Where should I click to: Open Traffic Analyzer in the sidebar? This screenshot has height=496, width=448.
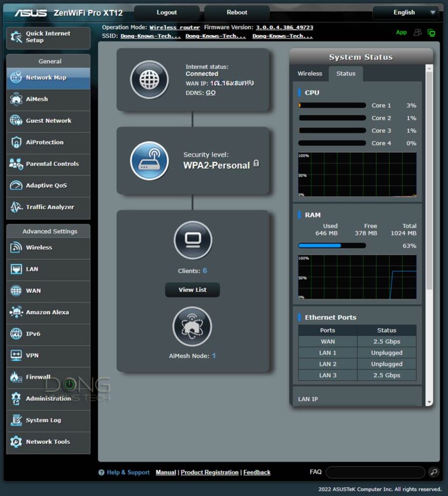click(48, 207)
